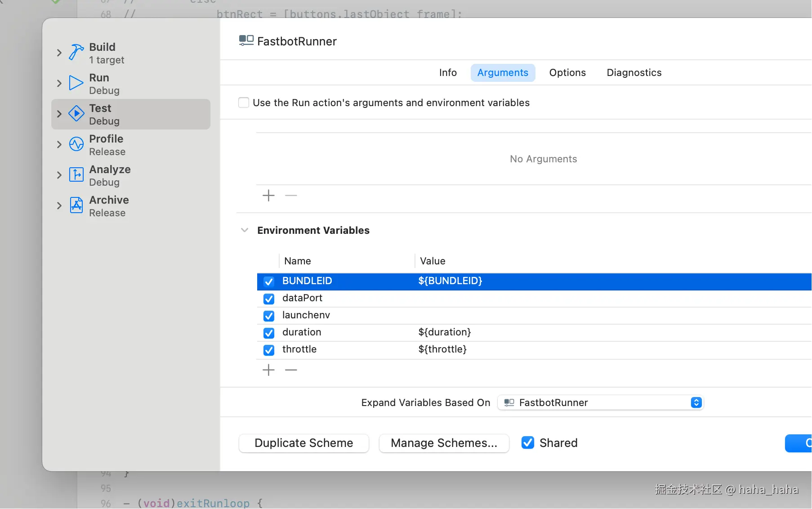Expand the Build action disclosure arrow
The image size is (812, 509).
pyautogui.click(x=59, y=53)
